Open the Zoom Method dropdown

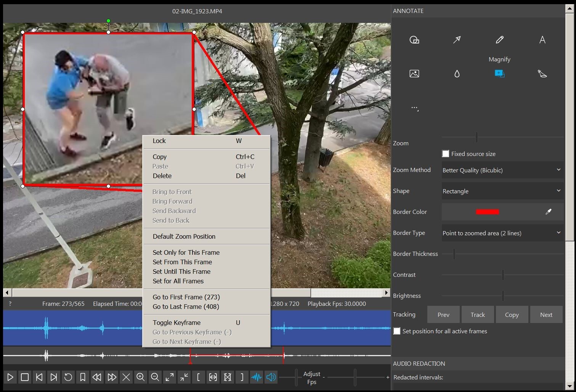click(502, 170)
